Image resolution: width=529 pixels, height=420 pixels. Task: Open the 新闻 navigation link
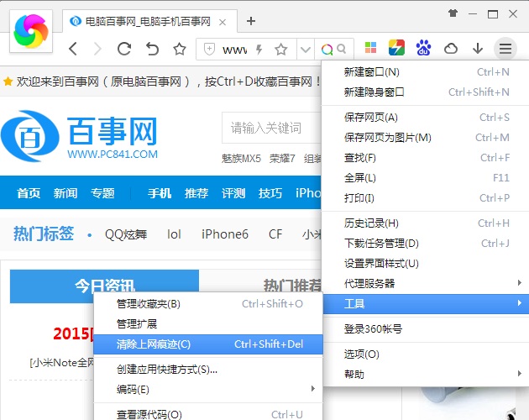point(65,193)
